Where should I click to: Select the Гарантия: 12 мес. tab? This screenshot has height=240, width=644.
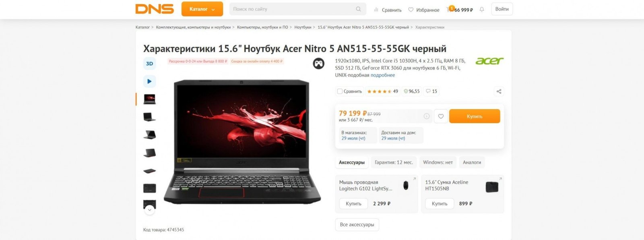coord(394,162)
